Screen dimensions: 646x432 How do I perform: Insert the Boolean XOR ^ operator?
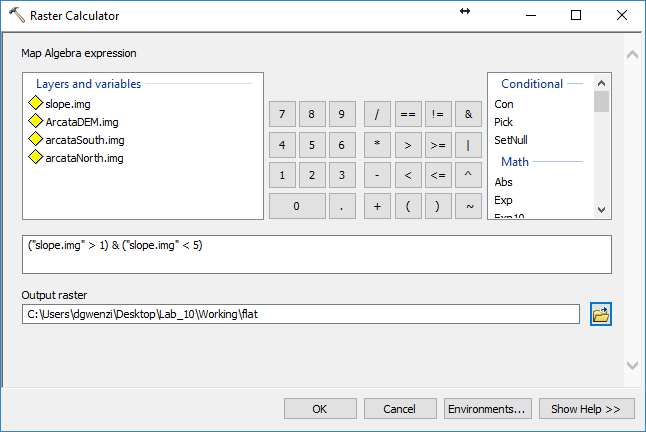pos(468,175)
